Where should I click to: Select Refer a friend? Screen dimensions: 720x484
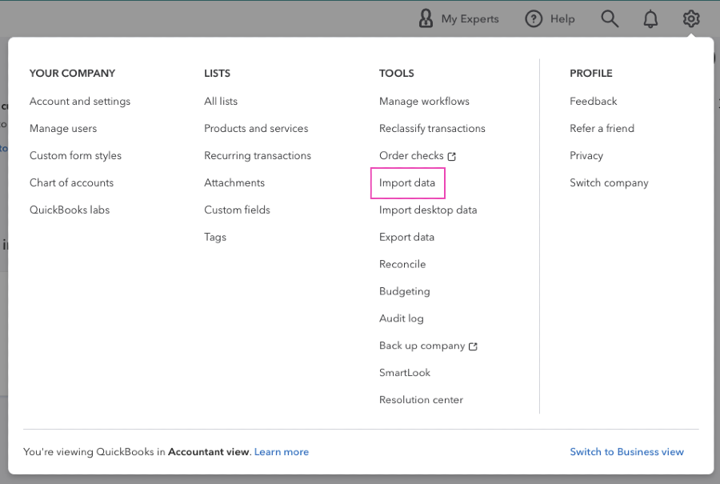click(602, 128)
